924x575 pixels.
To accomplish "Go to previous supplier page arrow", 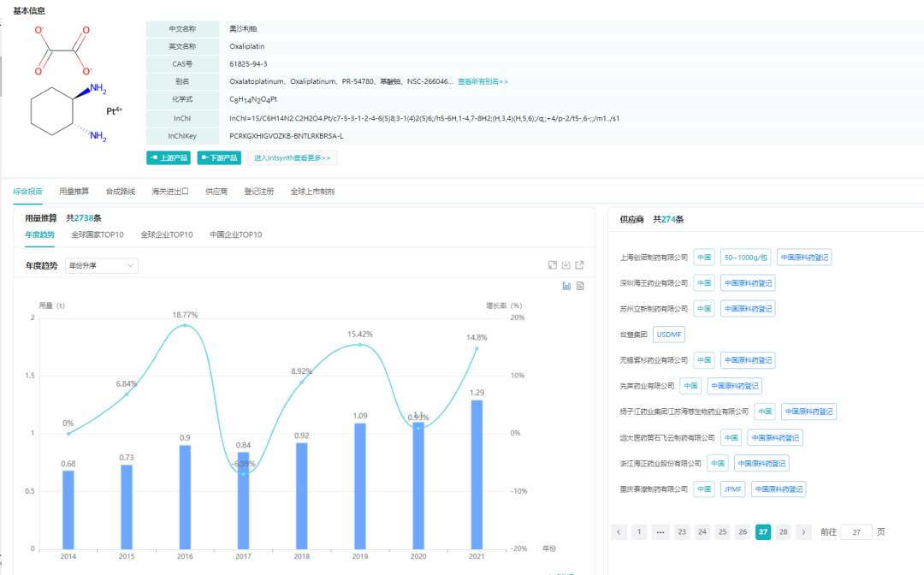I will 619,532.
